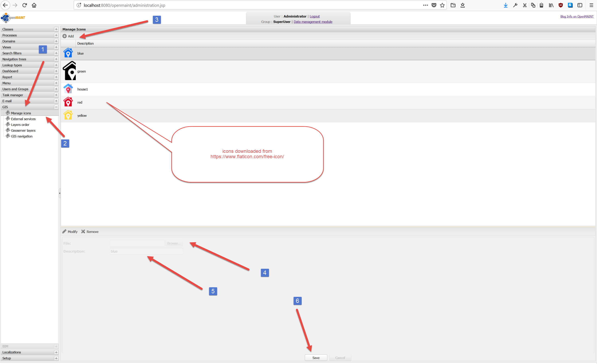Expand the Users and Groups section
The width and height of the screenshot is (597, 364).
(x=56, y=89)
